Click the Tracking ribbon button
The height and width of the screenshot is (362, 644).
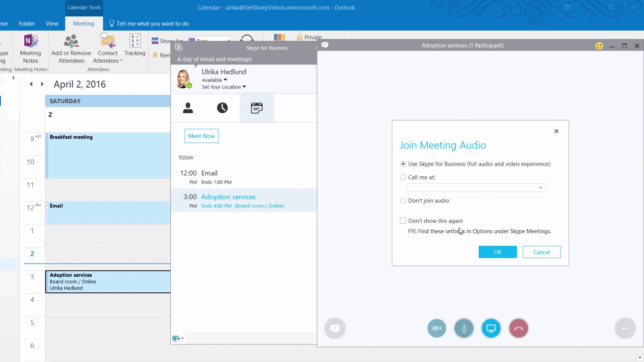point(135,45)
